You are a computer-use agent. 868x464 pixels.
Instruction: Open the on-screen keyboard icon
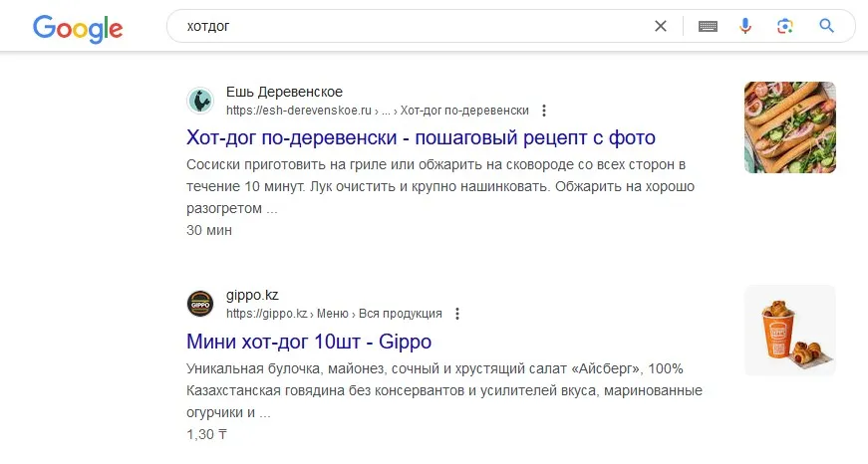pos(708,26)
